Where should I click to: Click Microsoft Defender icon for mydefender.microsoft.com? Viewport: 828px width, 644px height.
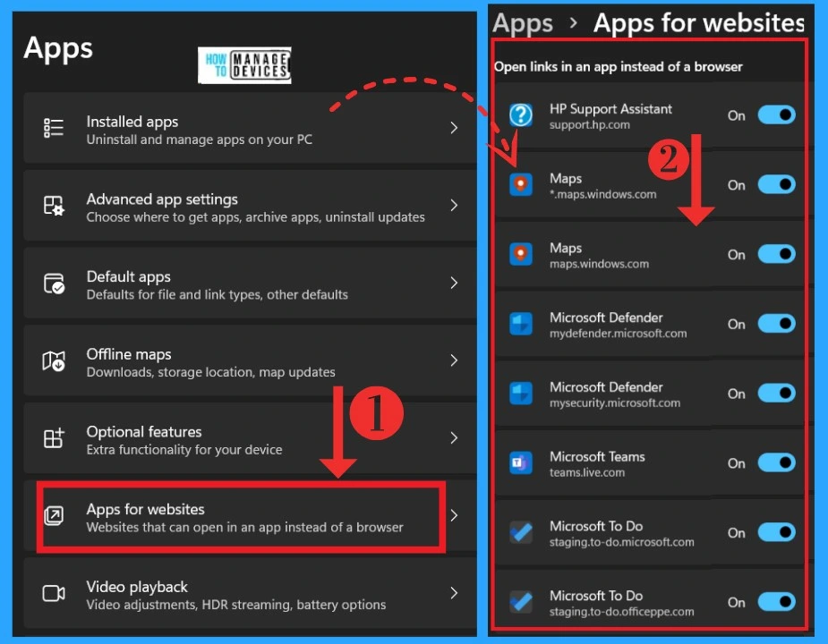click(x=521, y=324)
